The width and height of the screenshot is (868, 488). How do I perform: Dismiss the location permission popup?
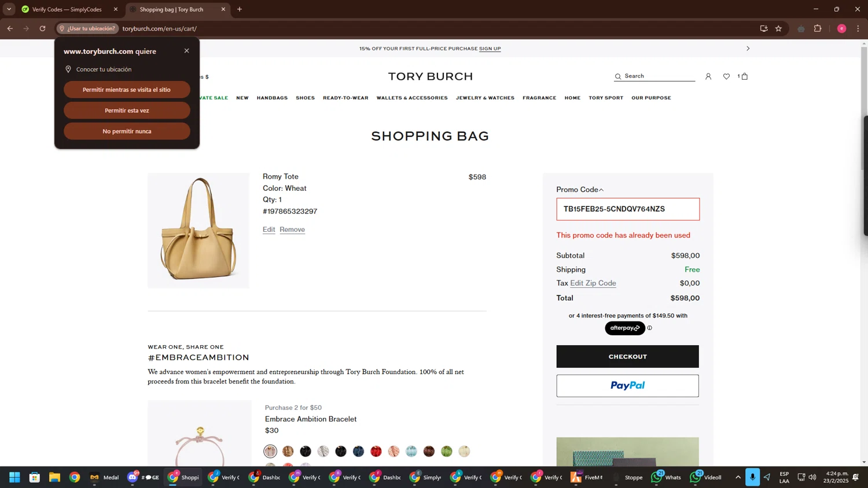pyautogui.click(x=186, y=51)
